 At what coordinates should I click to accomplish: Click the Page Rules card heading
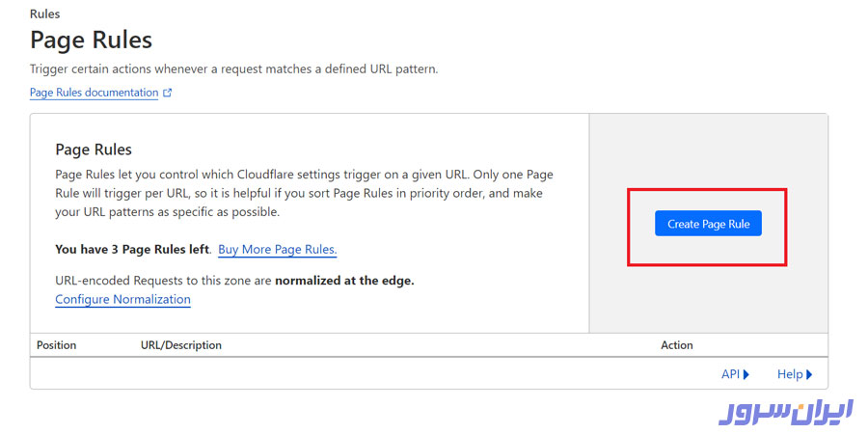click(94, 149)
